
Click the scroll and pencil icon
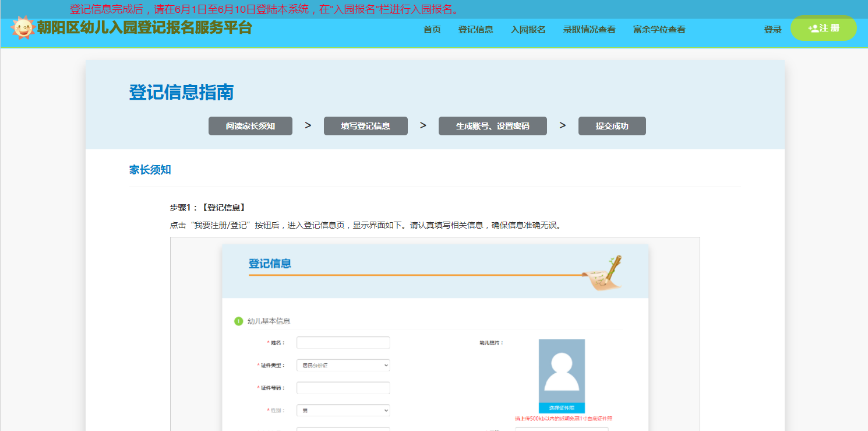coord(604,273)
